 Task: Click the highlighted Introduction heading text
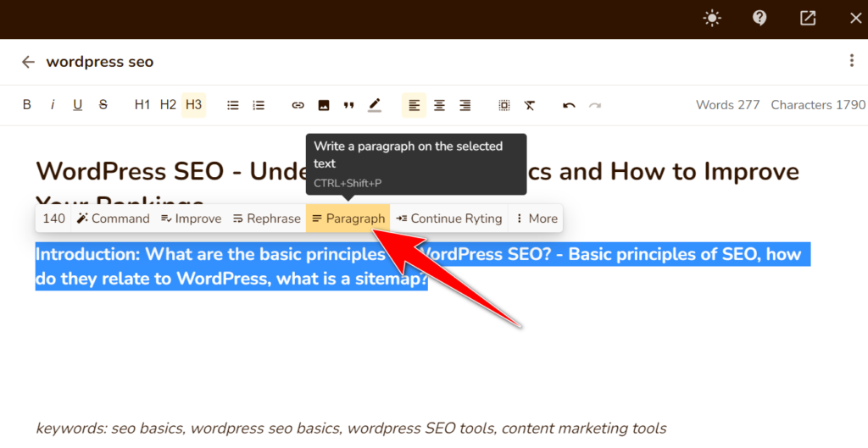[423, 266]
